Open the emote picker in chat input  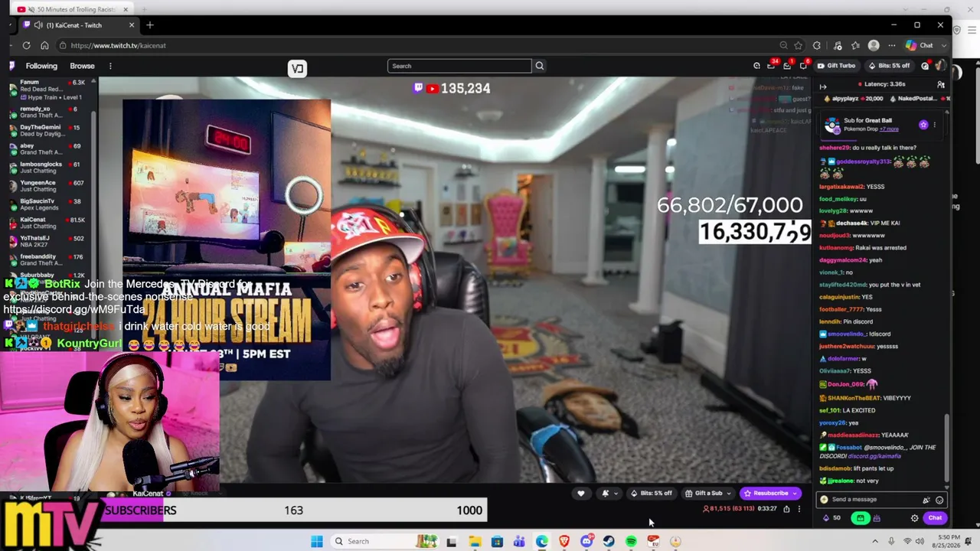(939, 500)
